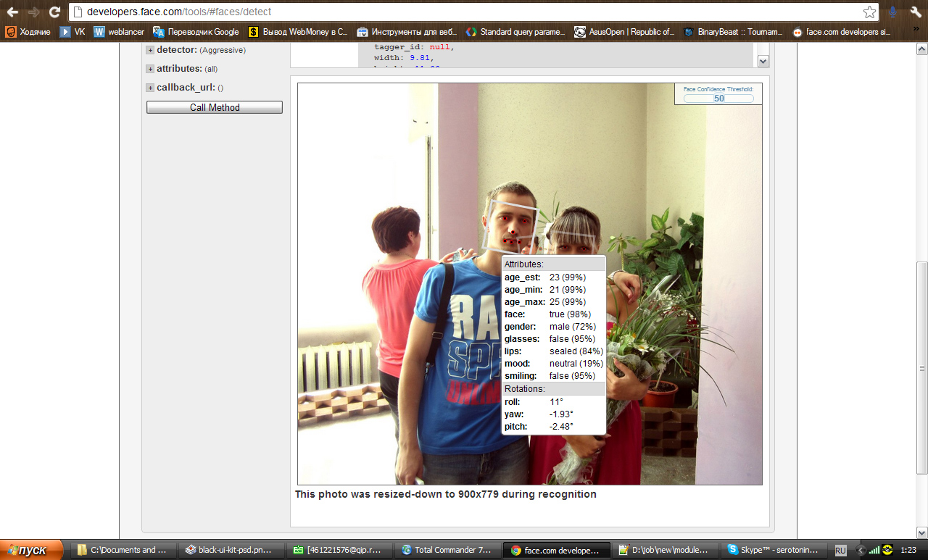This screenshot has width=928, height=560.
Task: Click the mood neutral (19%) row
Action: (554, 364)
